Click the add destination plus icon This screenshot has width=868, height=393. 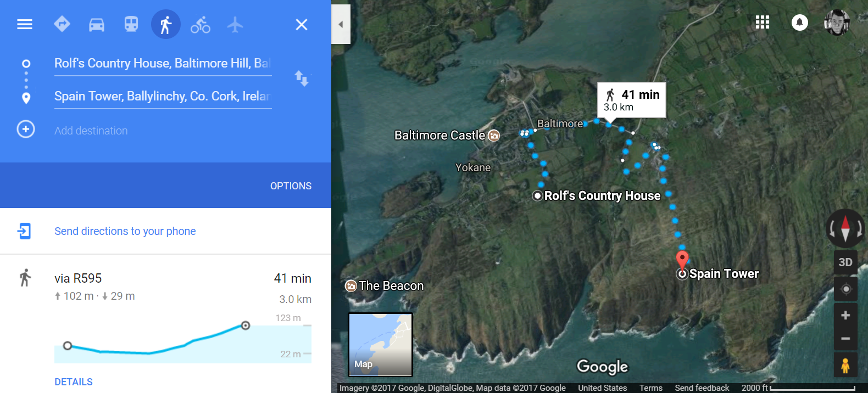[26, 129]
